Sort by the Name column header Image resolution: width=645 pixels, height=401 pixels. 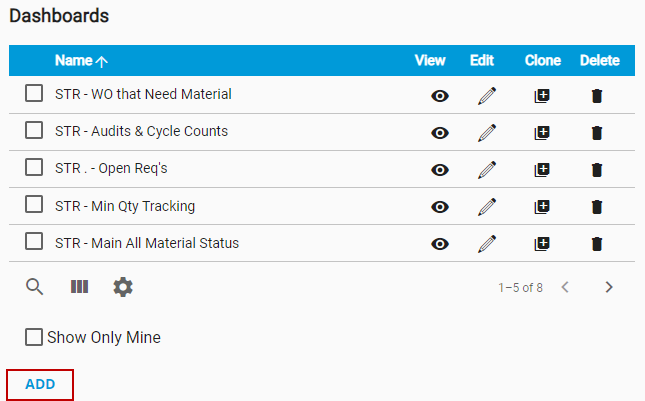74,60
